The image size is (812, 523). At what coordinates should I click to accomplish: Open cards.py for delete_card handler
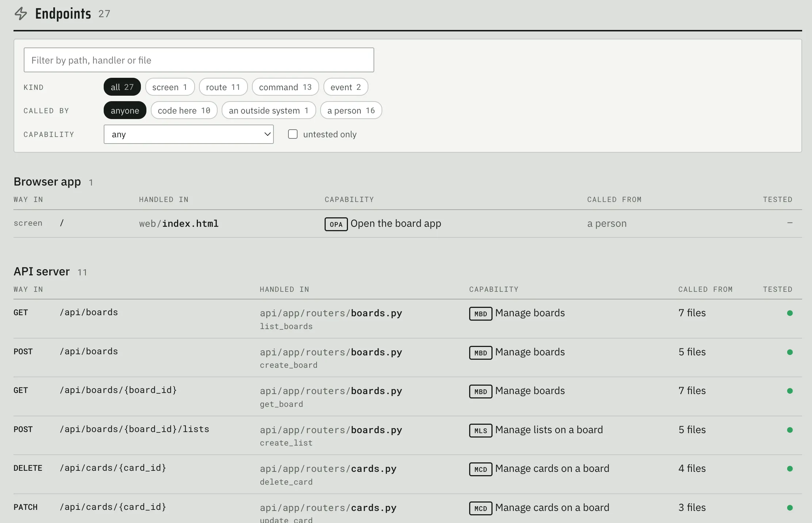click(328, 469)
